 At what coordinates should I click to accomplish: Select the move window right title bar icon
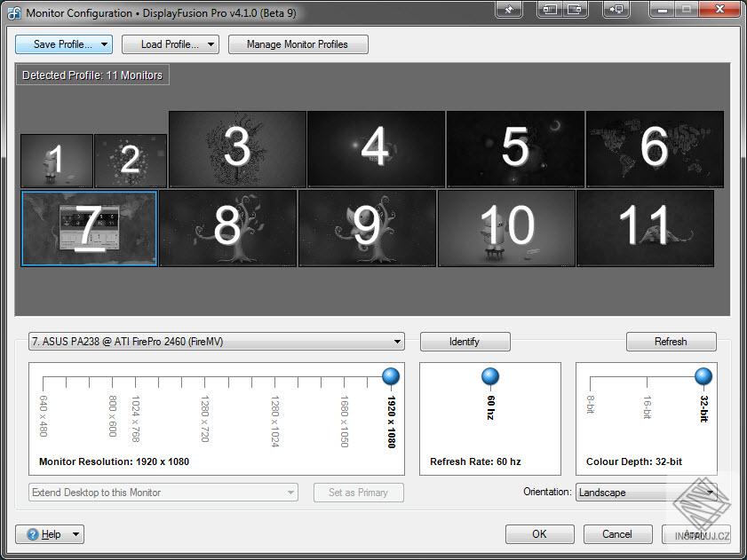(573, 10)
